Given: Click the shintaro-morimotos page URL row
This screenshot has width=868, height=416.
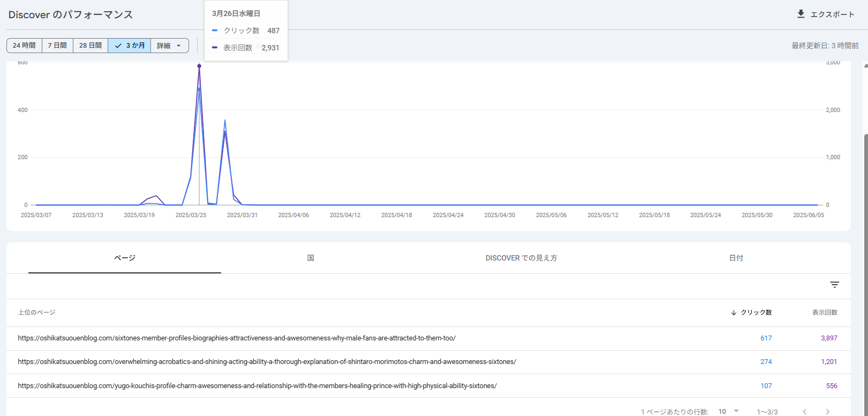Looking at the screenshot, I should pos(267,362).
